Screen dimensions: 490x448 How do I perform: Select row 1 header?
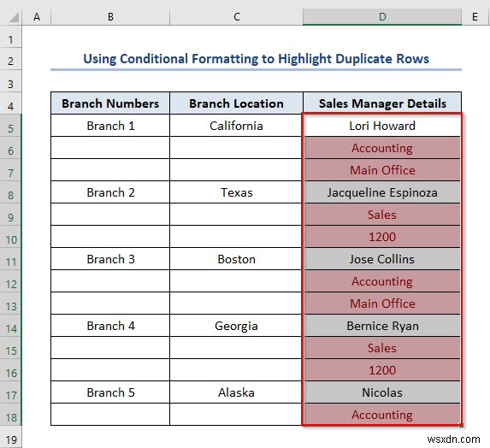(10, 37)
